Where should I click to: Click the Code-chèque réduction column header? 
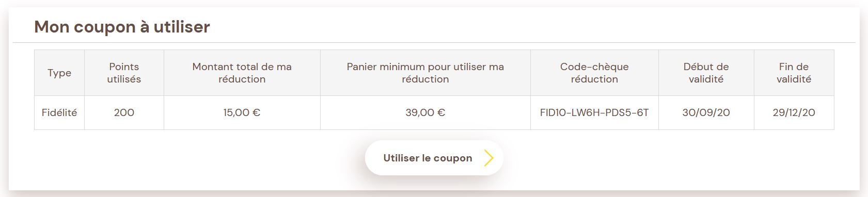coord(594,73)
